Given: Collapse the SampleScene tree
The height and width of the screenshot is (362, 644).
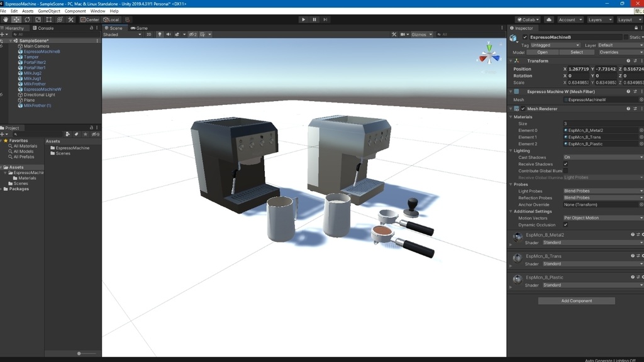Looking at the screenshot, I should pos(10,41).
